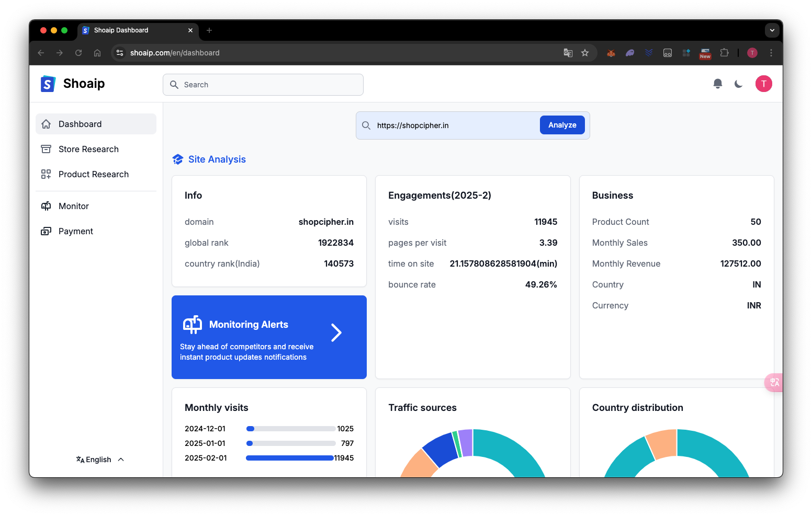Open the tab list dropdown arrow
The width and height of the screenshot is (812, 516).
coord(772,30)
